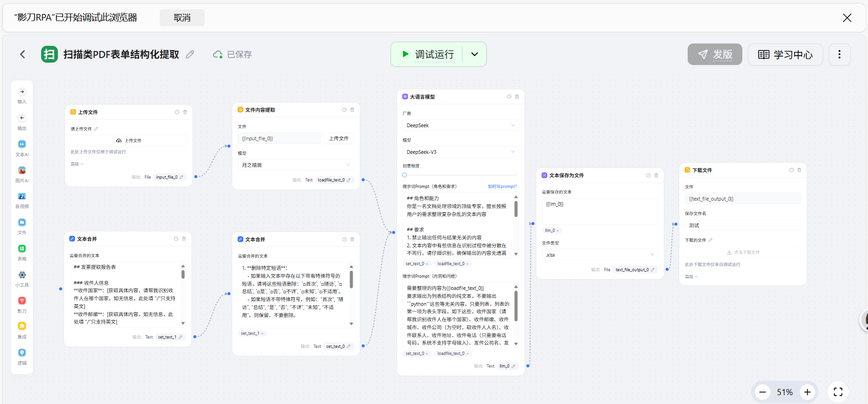The image size is (868, 404).
Task: Edit the workflow title with pencil icon
Action: [190, 55]
